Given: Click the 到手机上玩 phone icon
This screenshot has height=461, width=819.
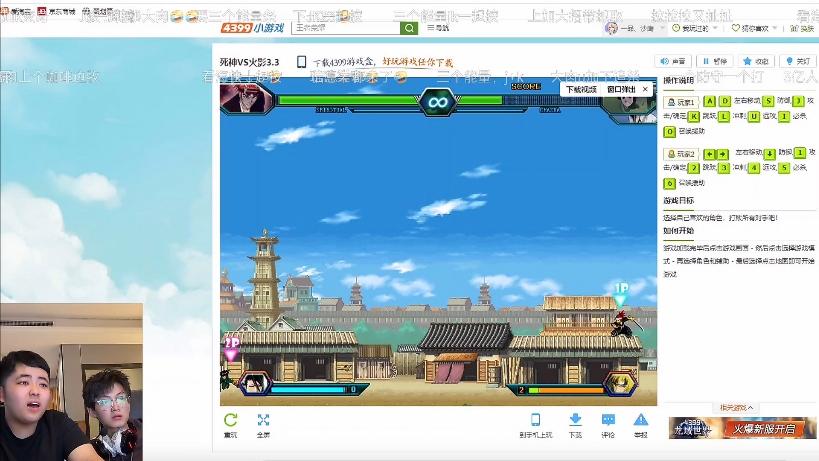Looking at the screenshot, I should pos(535,421).
